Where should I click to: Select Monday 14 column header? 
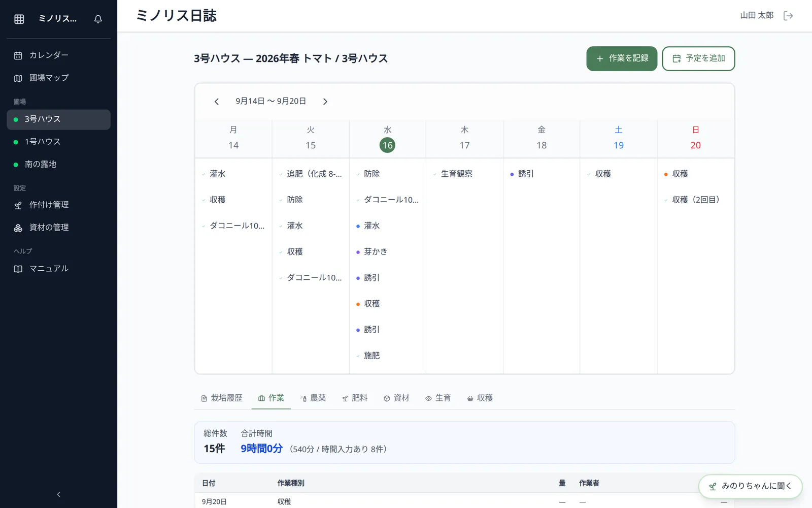233,138
